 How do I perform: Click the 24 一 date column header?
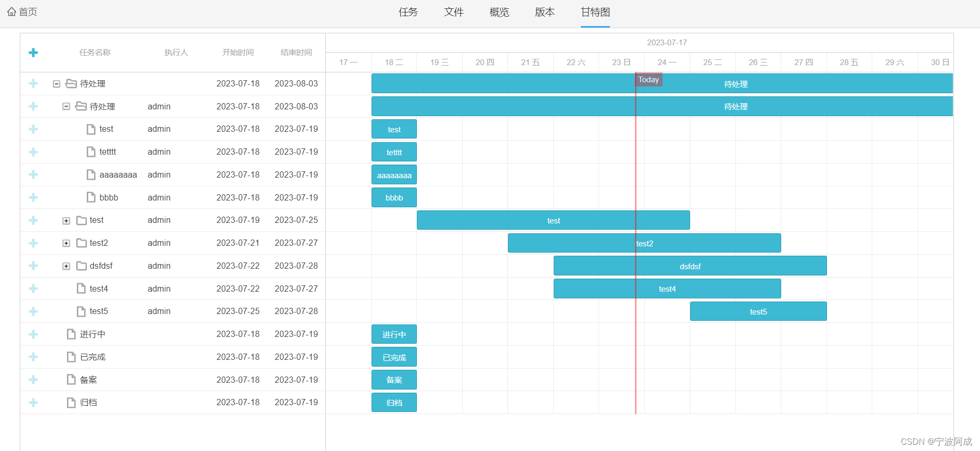(x=667, y=62)
